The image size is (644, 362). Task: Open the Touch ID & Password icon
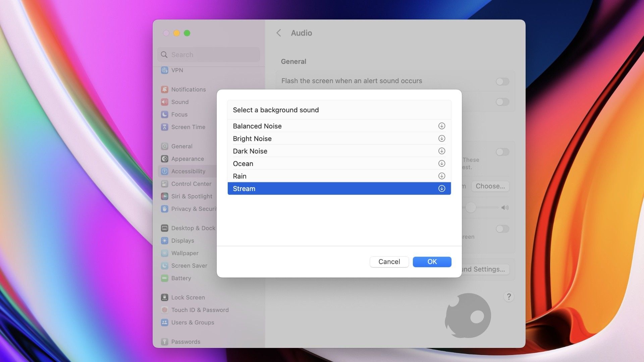165,310
